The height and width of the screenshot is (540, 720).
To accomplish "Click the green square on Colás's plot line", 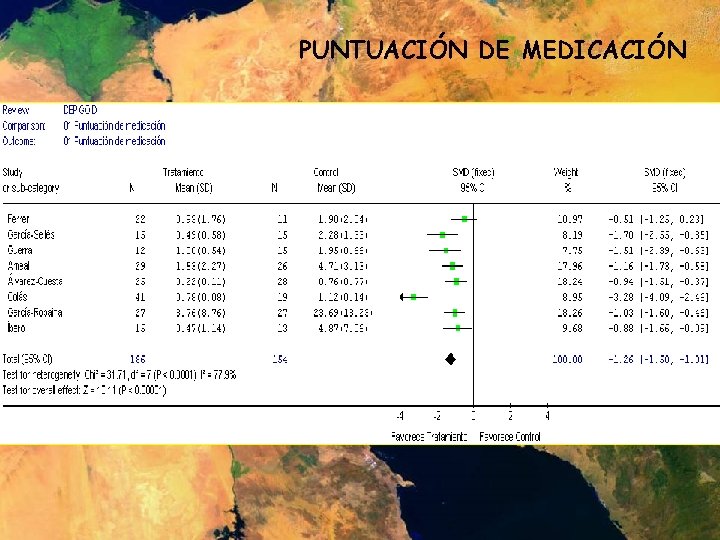I will pyautogui.click(x=413, y=297).
